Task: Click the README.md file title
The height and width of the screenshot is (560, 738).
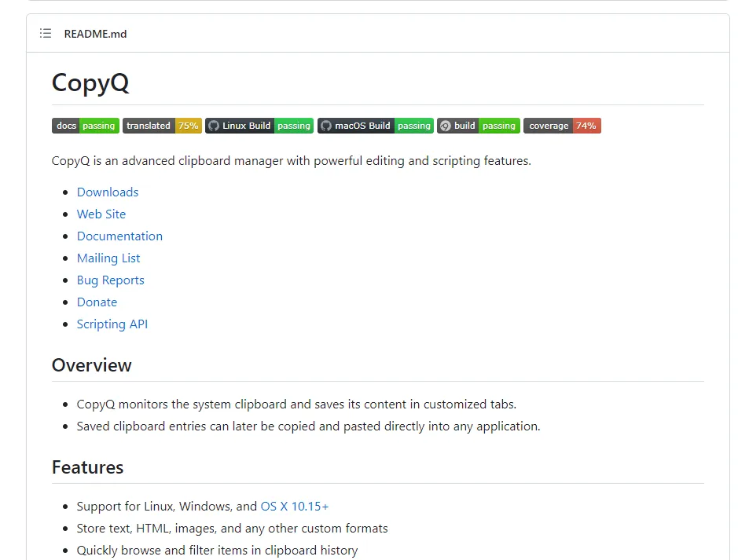Action: coord(96,34)
